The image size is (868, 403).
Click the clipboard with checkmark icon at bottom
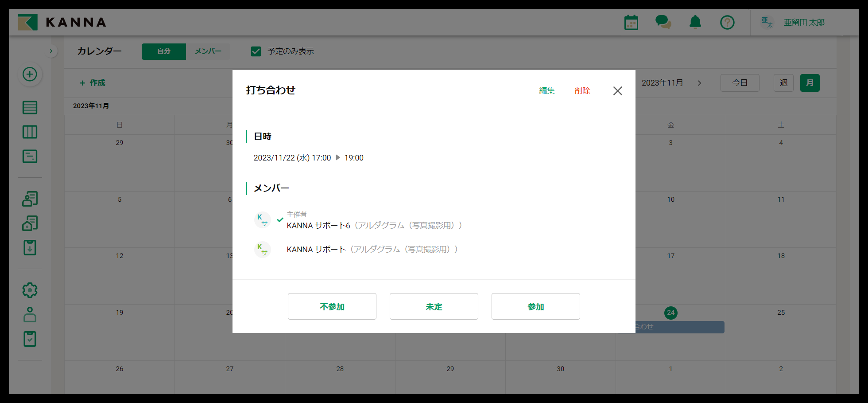[x=30, y=339]
